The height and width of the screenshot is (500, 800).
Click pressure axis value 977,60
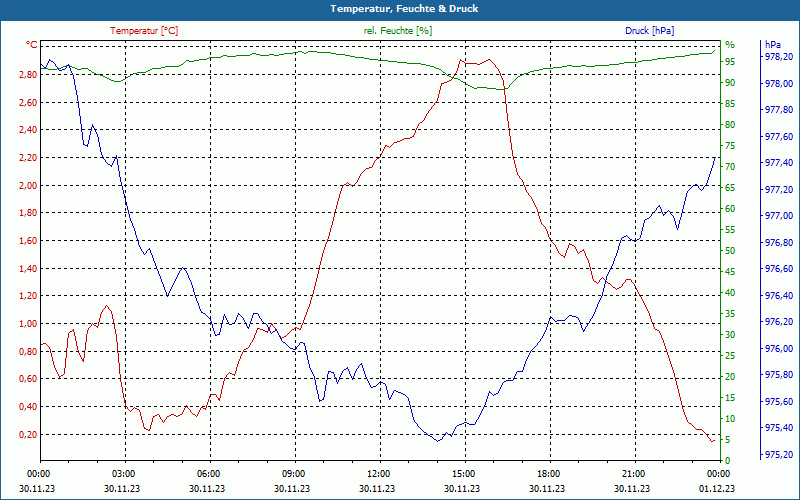pyautogui.click(x=779, y=136)
